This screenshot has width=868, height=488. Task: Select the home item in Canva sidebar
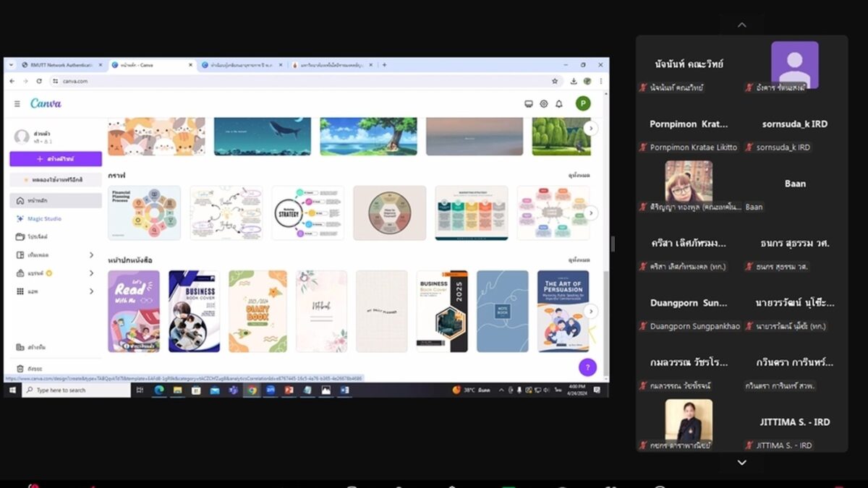[55, 200]
